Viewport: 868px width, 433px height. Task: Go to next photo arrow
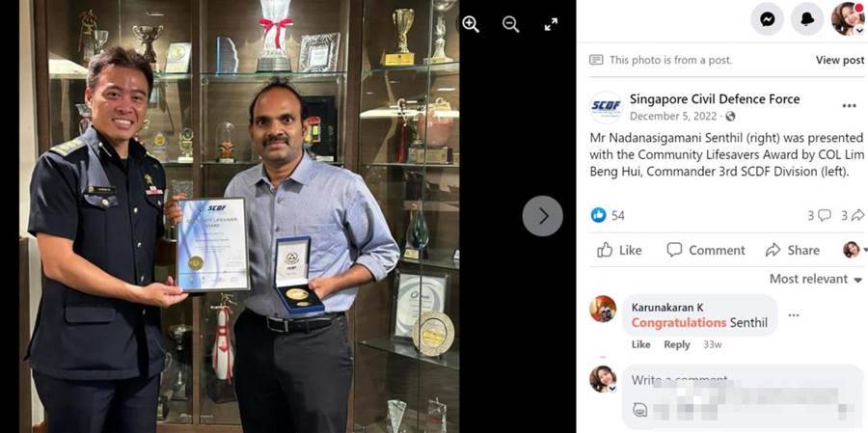click(x=542, y=216)
